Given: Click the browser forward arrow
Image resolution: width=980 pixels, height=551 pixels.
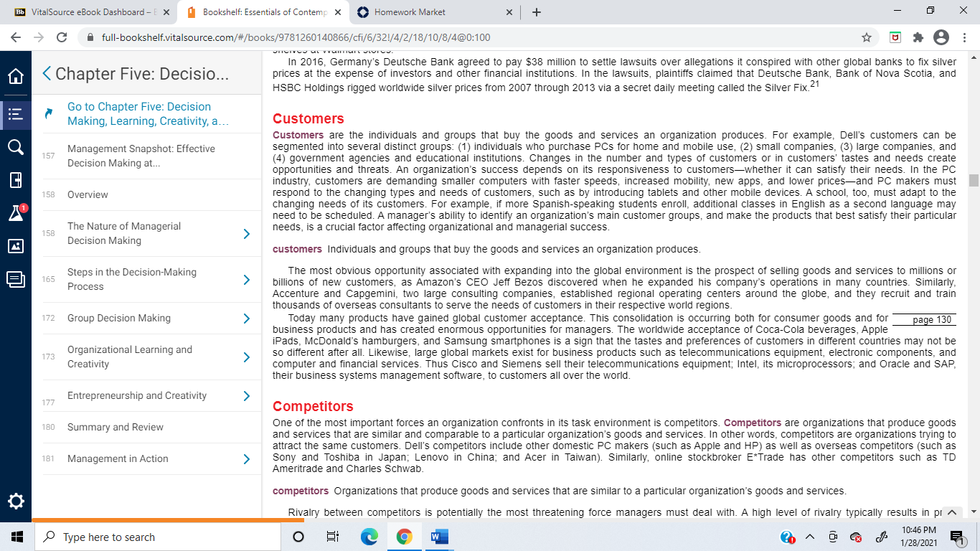Looking at the screenshot, I should click(38, 37).
